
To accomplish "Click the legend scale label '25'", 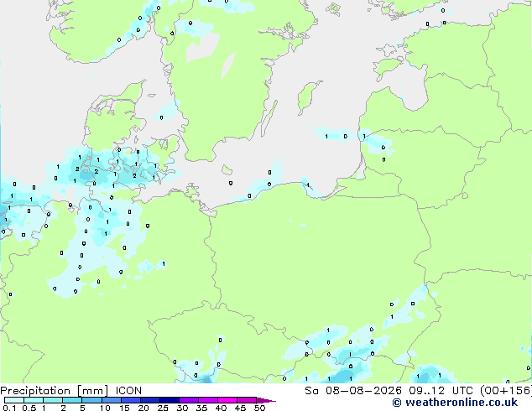I will click(163, 408).
